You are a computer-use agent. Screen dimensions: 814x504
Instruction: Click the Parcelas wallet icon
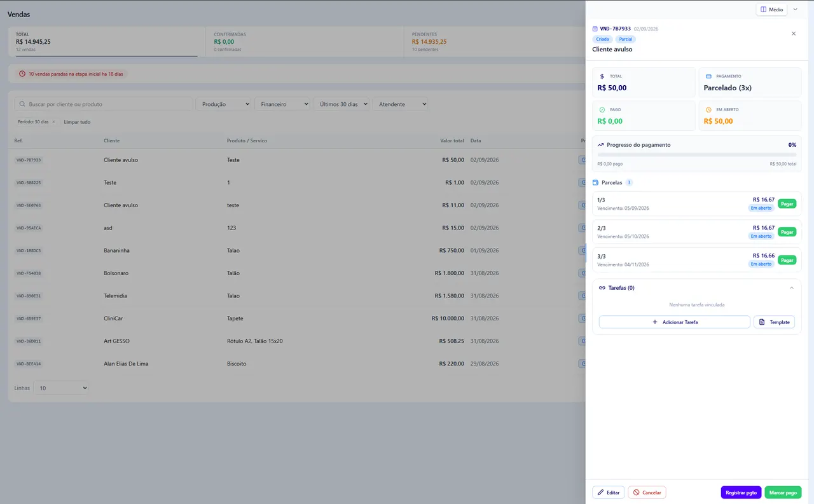click(595, 182)
